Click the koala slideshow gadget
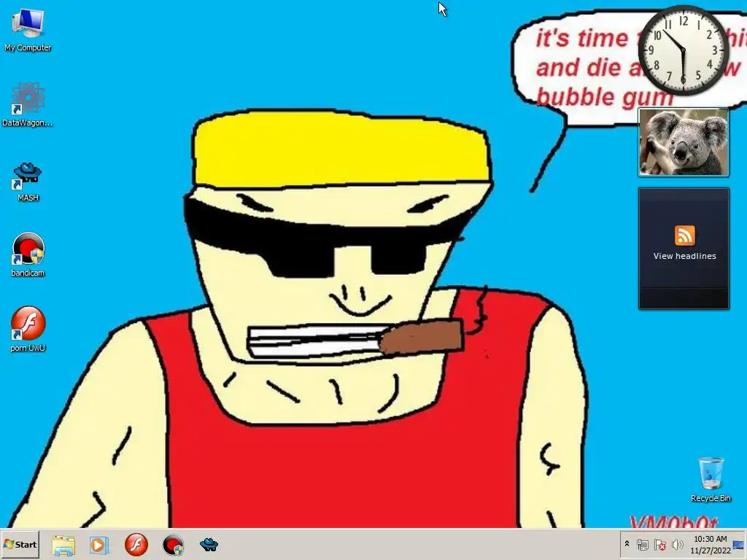The image size is (747, 560). [684, 142]
